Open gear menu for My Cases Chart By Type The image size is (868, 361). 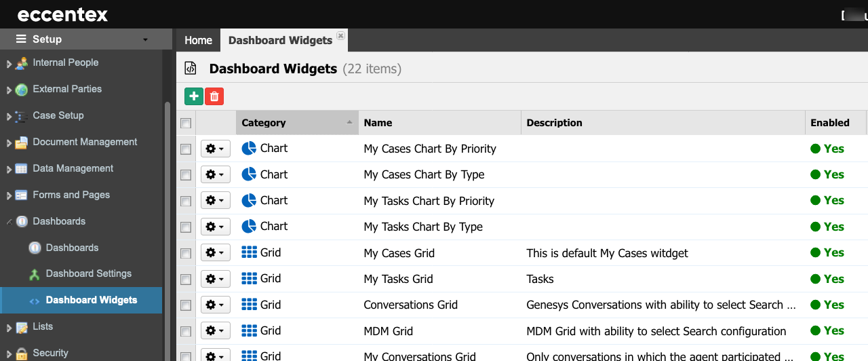point(216,174)
